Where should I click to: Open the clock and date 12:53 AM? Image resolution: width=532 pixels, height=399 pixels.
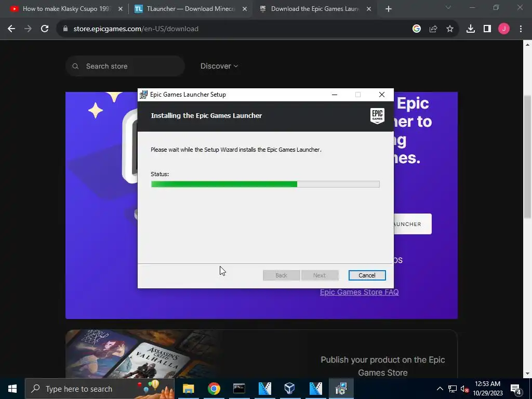487,389
